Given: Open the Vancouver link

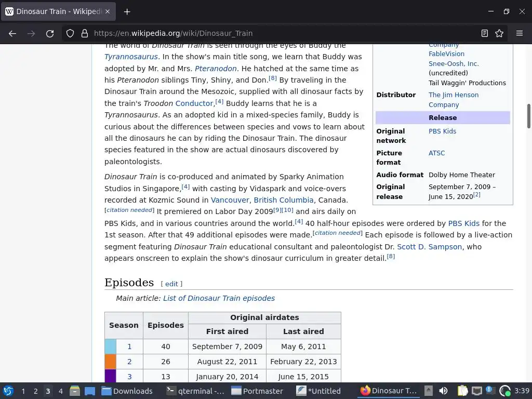Looking at the screenshot, I should click(x=230, y=200).
